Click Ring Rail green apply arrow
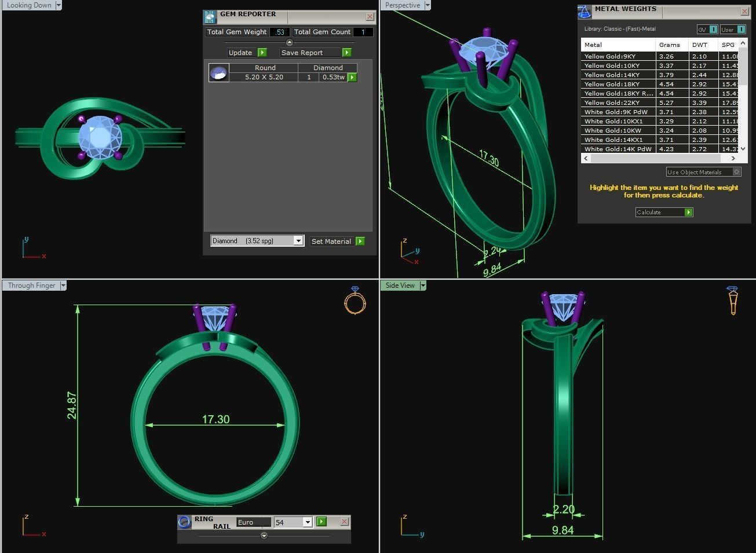Screen dimensions: 756x553 coord(322,522)
